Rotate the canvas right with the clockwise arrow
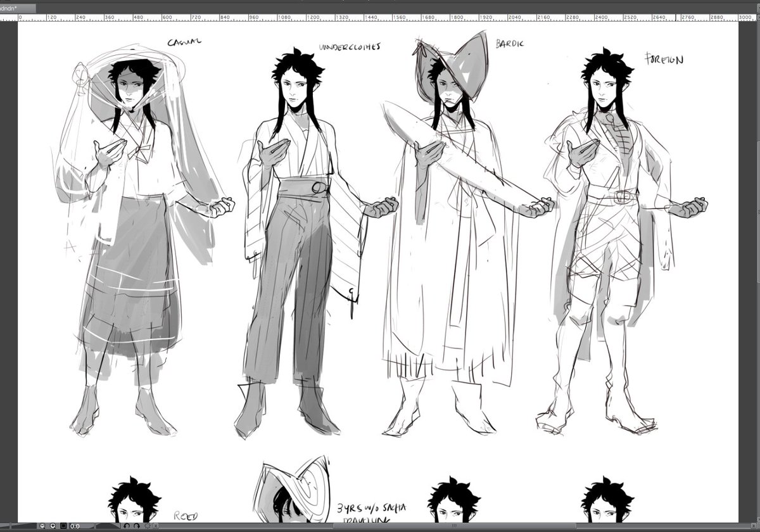The image size is (760, 532). pyautogui.click(x=137, y=526)
